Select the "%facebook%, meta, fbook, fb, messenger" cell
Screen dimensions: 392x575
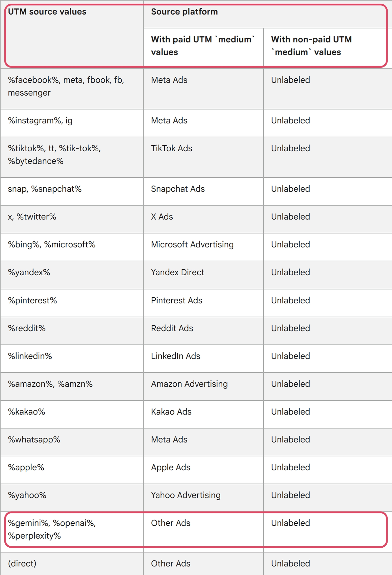click(72, 89)
